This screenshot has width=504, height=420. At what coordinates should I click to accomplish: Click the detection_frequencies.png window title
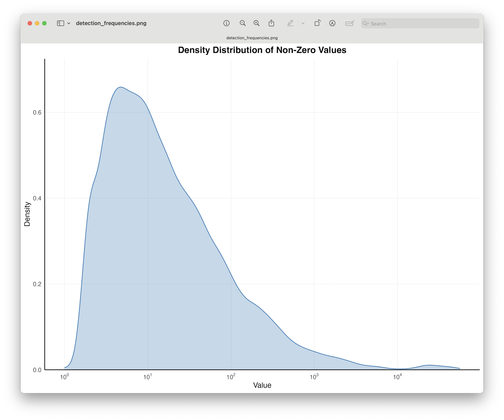(x=111, y=23)
